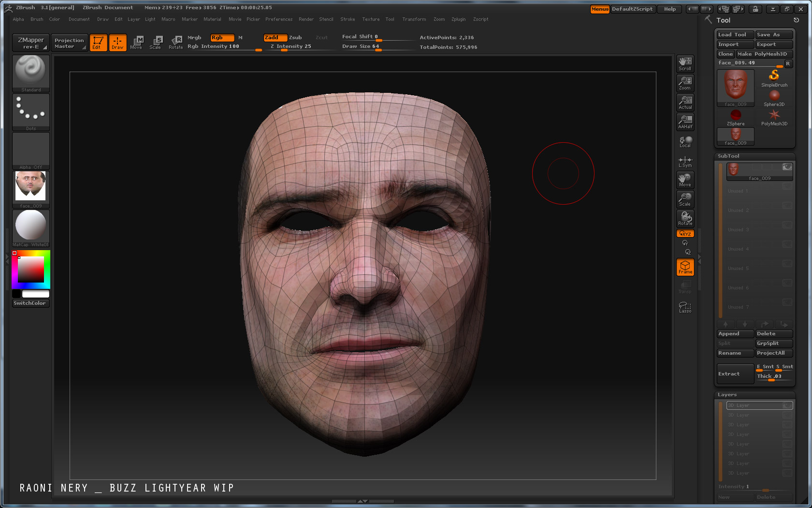Click the Zoom canvas navigation icon
This screenshot has height=508, width=812.
[685, 83]
